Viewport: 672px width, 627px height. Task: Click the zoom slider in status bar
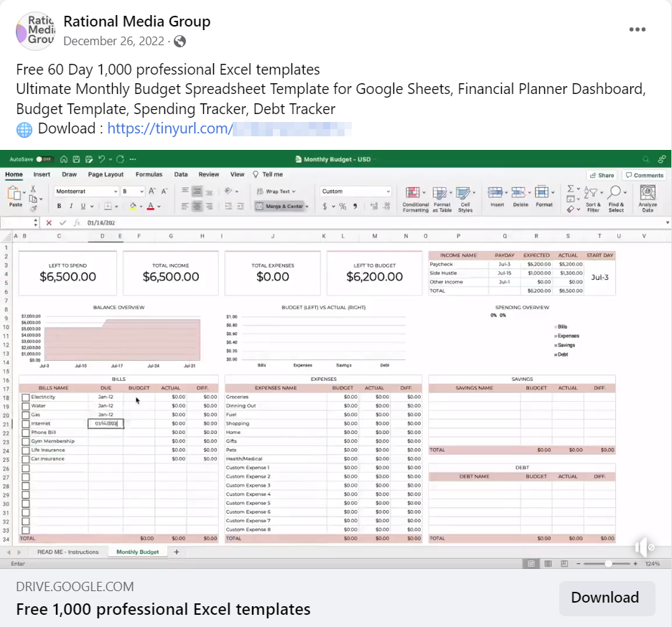[x=608, y=564]
